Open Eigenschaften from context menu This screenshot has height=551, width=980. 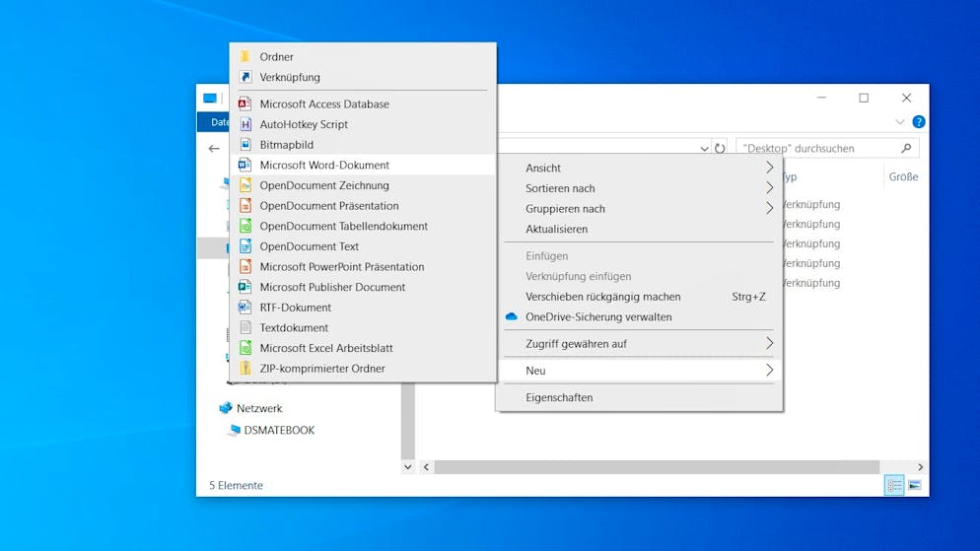[640, 397]
